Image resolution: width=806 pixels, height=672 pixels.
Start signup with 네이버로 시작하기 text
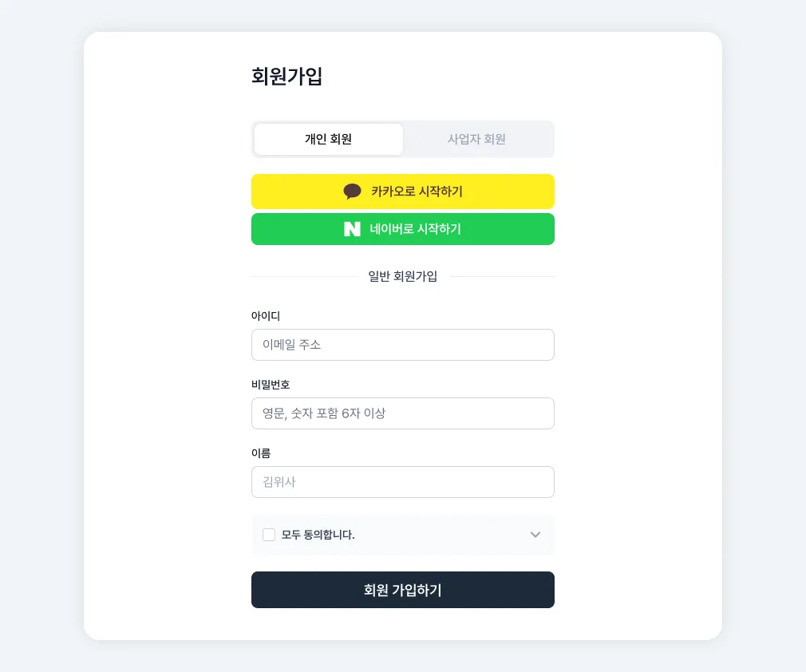[x=415, y=229]
